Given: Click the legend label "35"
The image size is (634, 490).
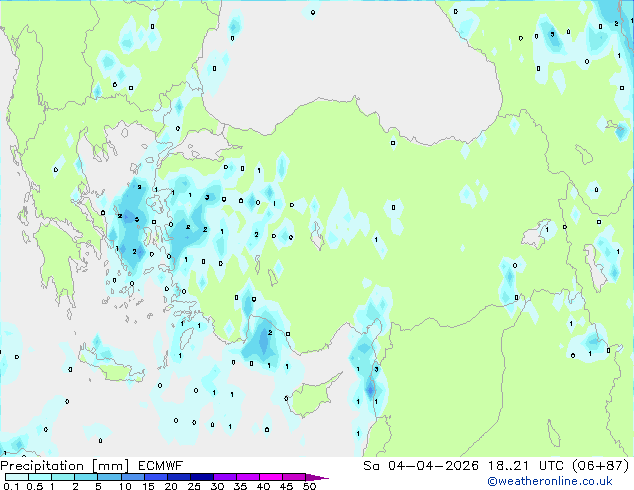Looking at the screenshot, I should (x=240, y=486).
